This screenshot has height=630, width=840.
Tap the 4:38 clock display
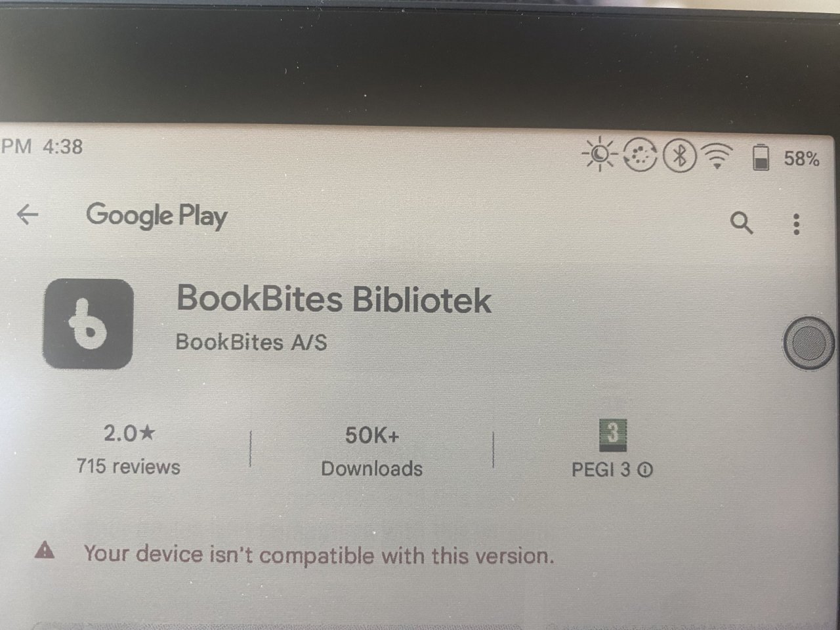coord(63,146)
